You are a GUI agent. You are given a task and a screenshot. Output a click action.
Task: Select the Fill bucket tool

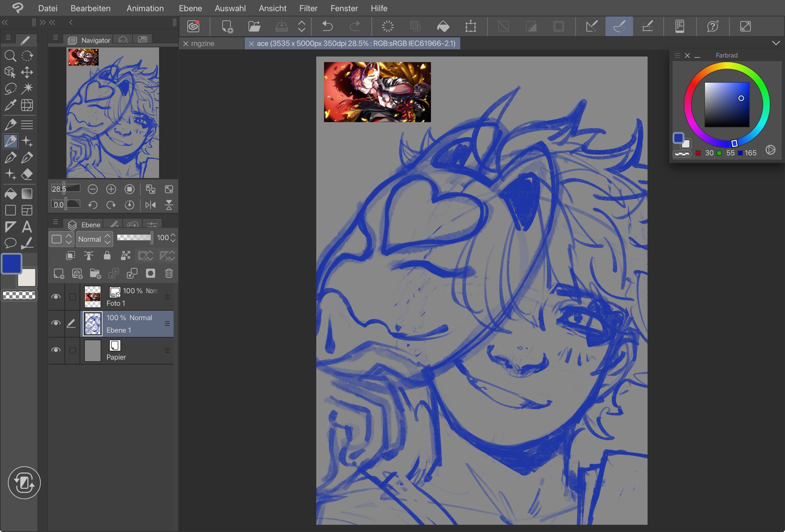pos(10,194)
